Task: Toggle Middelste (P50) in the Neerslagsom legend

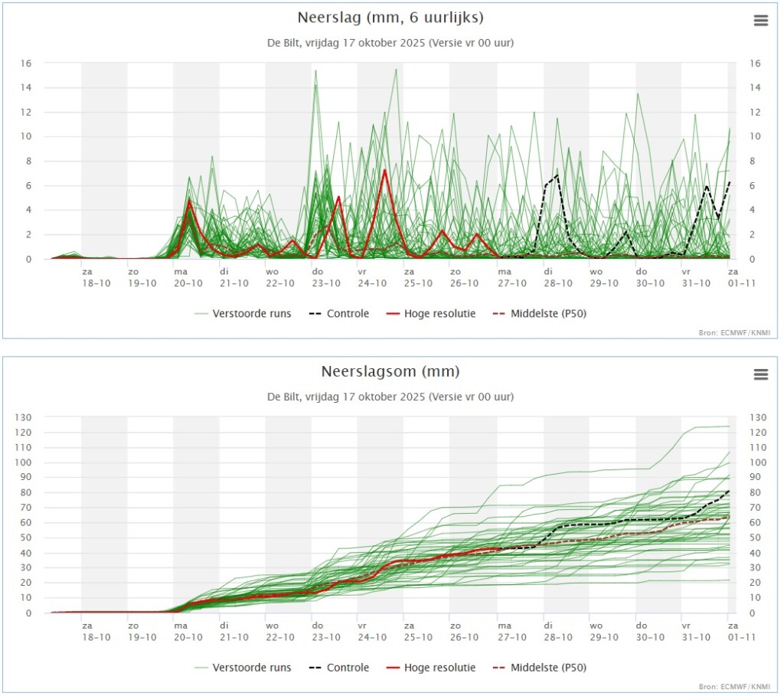Action: 540,668
